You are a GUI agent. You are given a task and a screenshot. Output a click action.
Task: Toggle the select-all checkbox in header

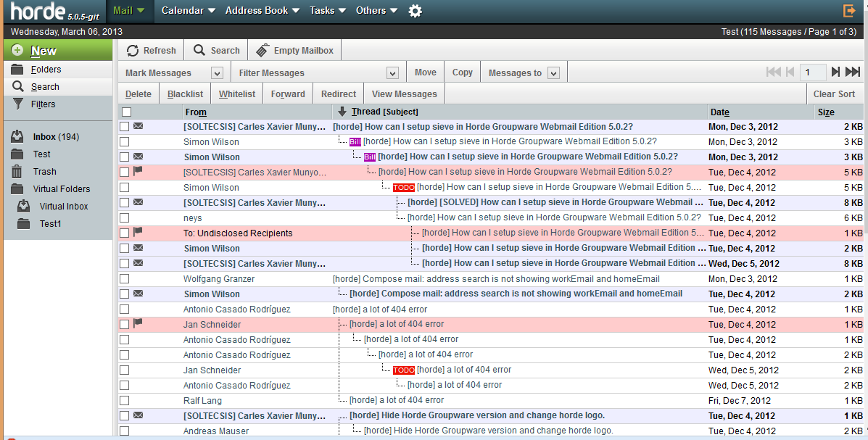[126, 112]
